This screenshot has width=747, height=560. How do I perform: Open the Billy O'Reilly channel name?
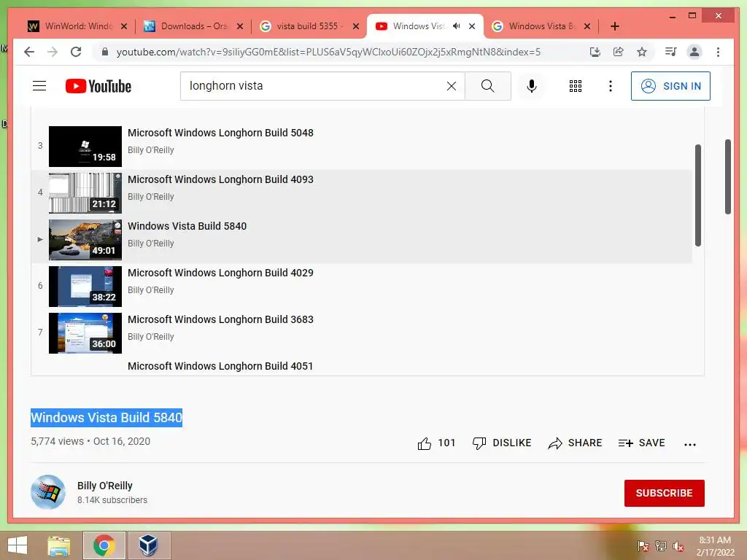105,486
